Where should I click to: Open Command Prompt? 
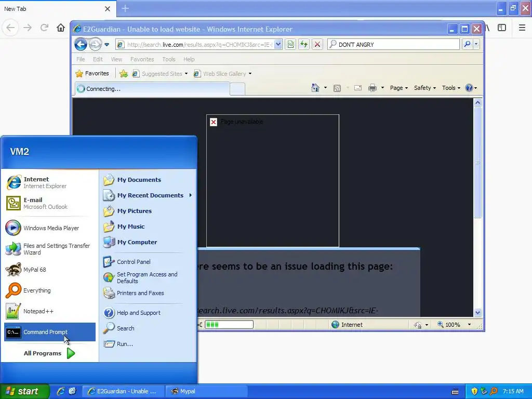[x=50, y=332]
